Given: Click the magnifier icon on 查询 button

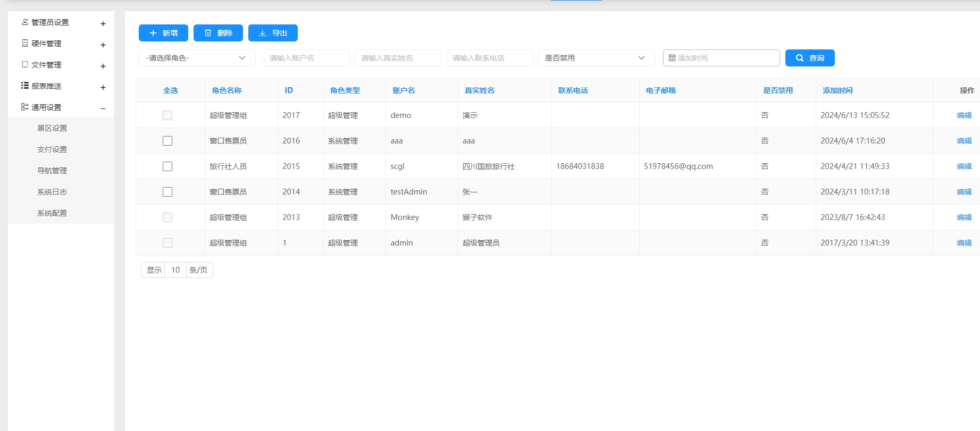Looking at the screenshot, I should click(x=800, y=58).
